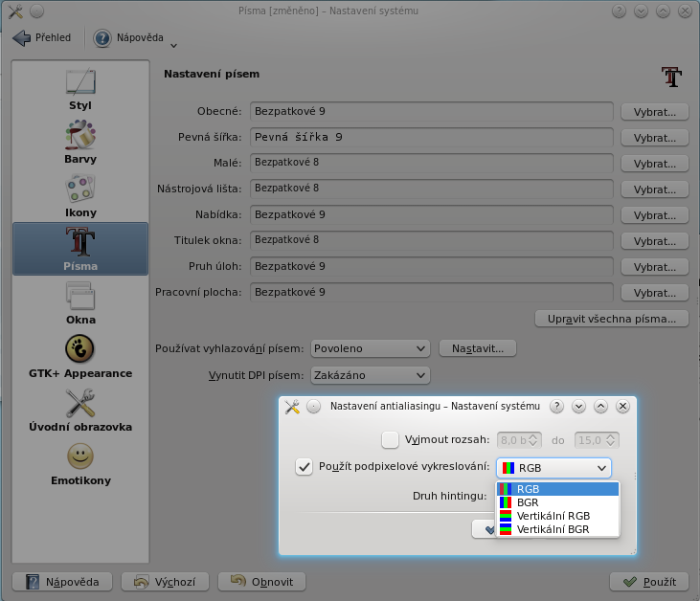The width and height of the screenshot is (700, 601).
Task: Open the Okna window settings
Action: click(80, 303)
